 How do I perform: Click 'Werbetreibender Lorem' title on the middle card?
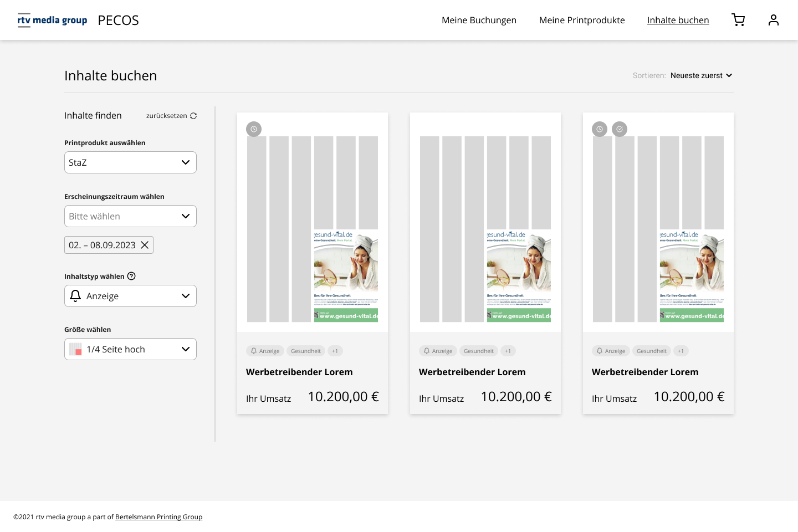(x=472, y=372)
